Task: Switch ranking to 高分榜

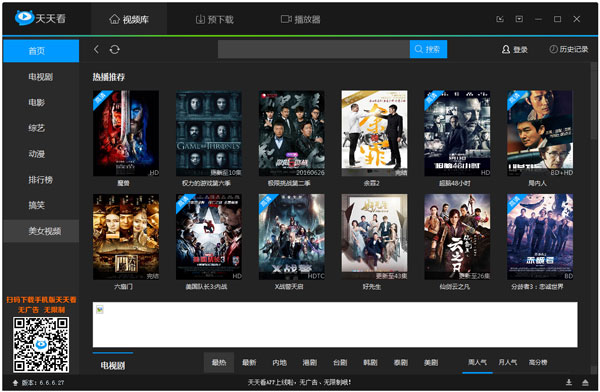Action: pyautogui.click(x=538, y=362)
